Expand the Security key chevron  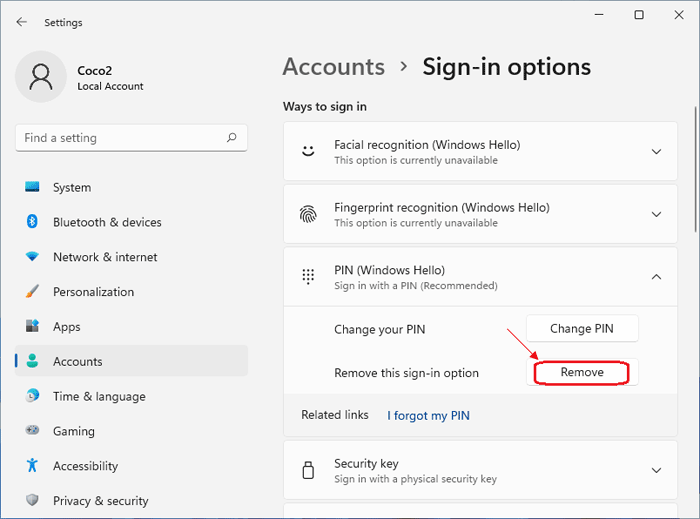pos(656,470)
